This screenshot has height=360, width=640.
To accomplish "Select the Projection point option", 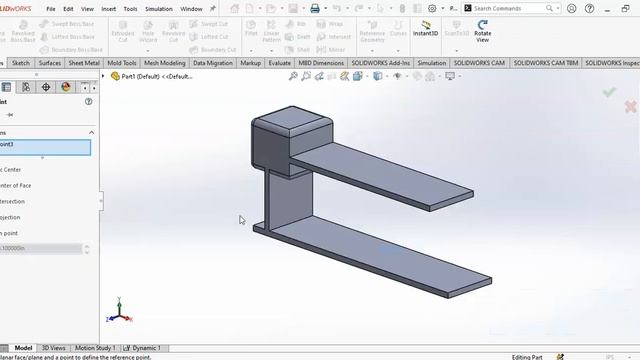I will (10, 217).
